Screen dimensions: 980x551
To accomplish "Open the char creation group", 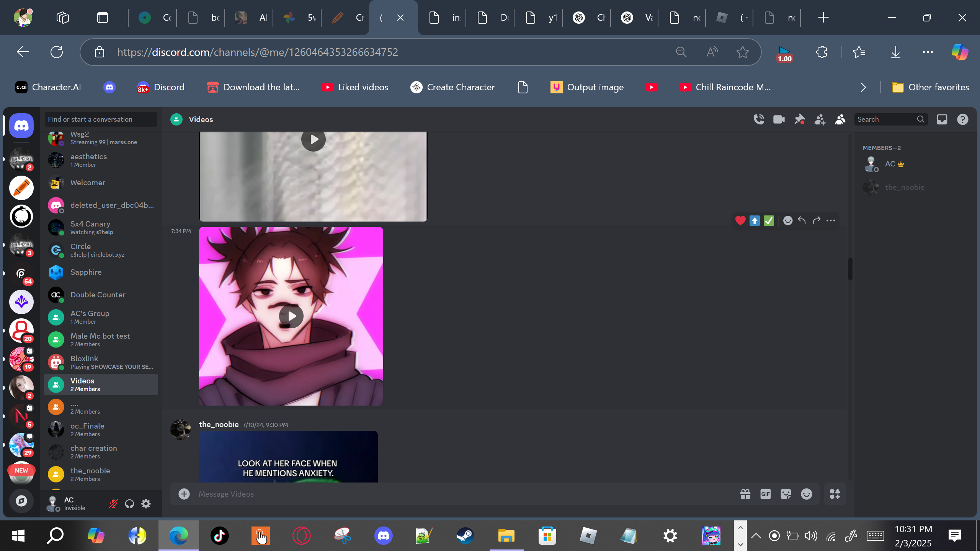I will [101, 452].
